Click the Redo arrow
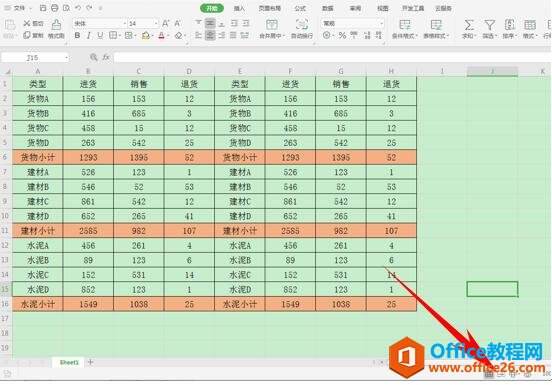552x385 pixels. (x=89, y=8)
